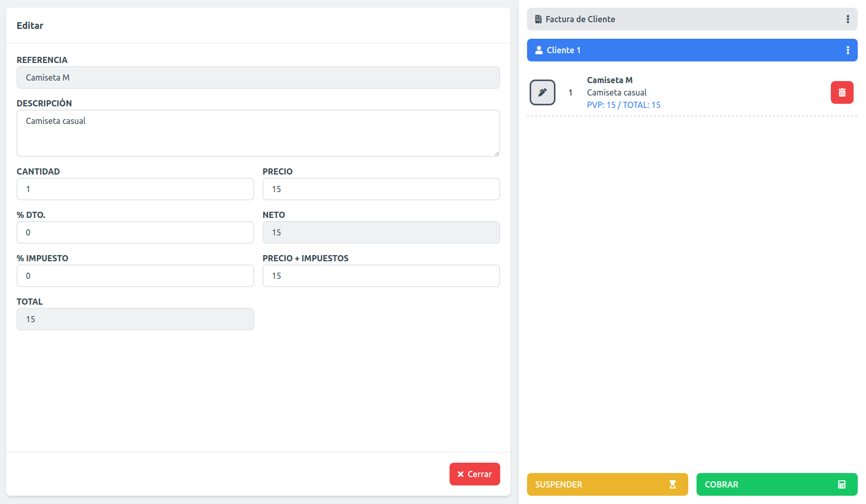Click the pencil edit icon for Camiseta M
The height and width of the screenshot is (504, 866).
pos(542,92)
